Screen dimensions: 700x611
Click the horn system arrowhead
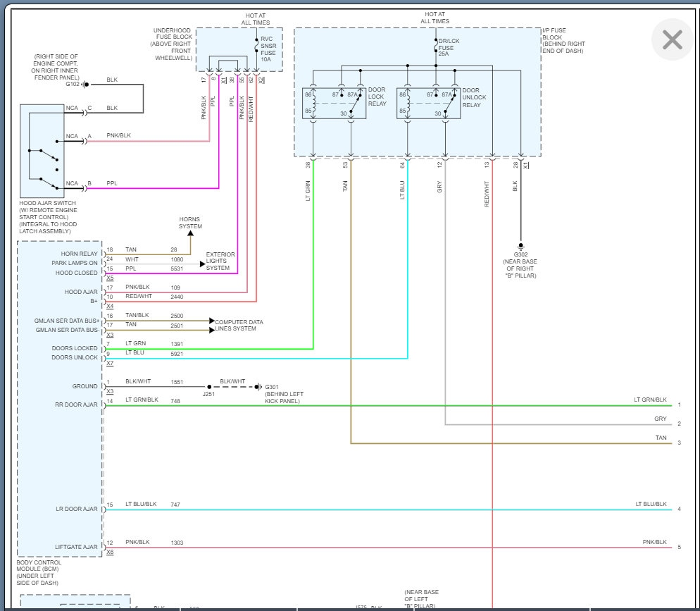point(191,233)
